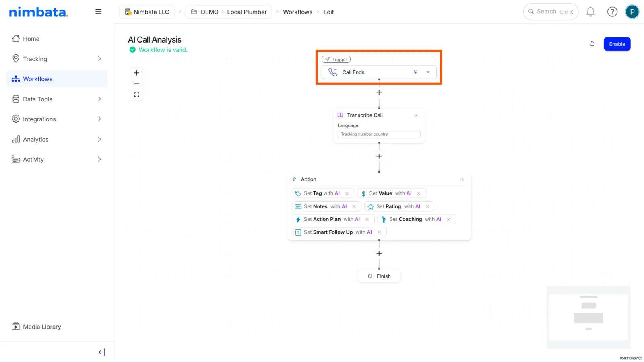Collapse the sidebar with the arrow icon
Viewport: 644px width, 362px height.
pyautogui.click(x=101, y=352)
